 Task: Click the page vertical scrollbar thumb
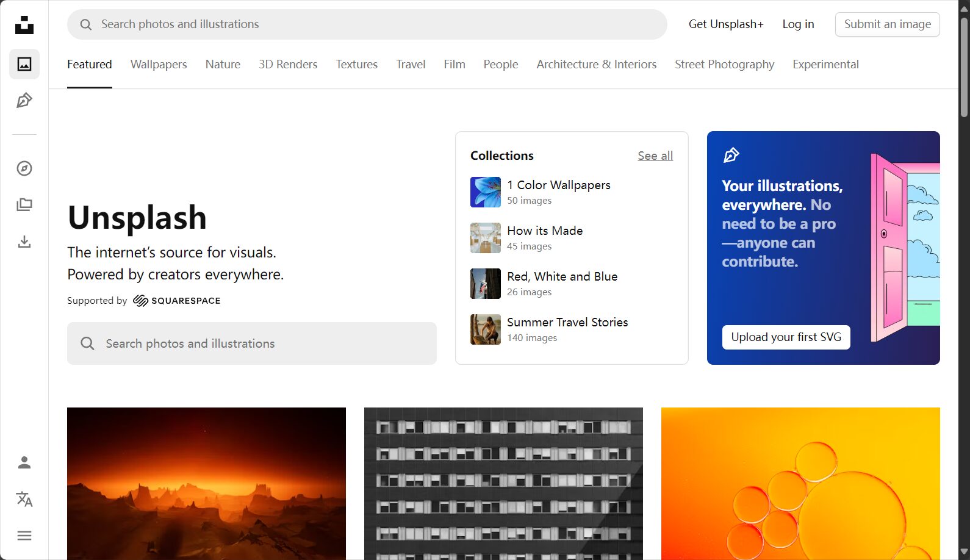(964, 67)
